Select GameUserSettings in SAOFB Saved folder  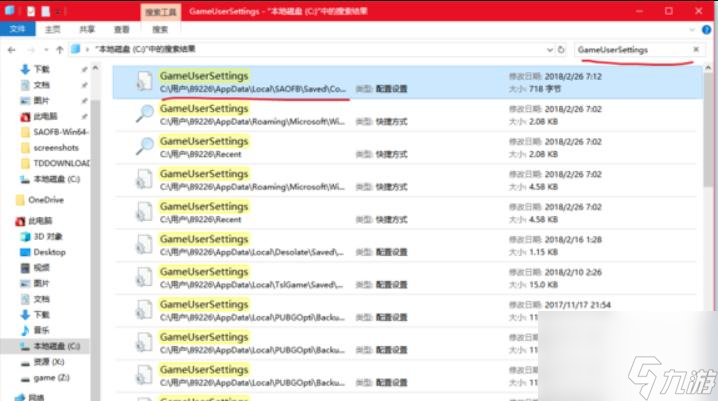(408, 82)
